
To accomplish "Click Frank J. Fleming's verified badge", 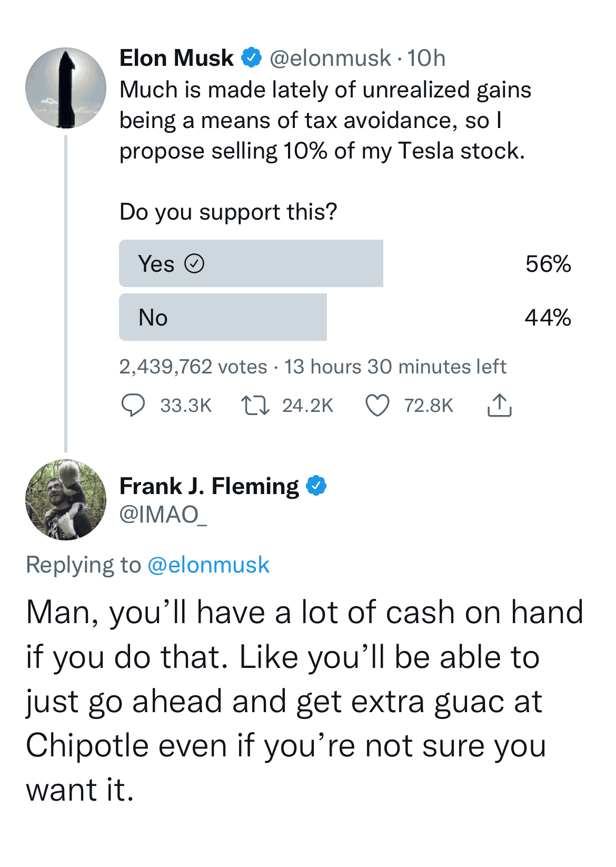I will (316, 486).
